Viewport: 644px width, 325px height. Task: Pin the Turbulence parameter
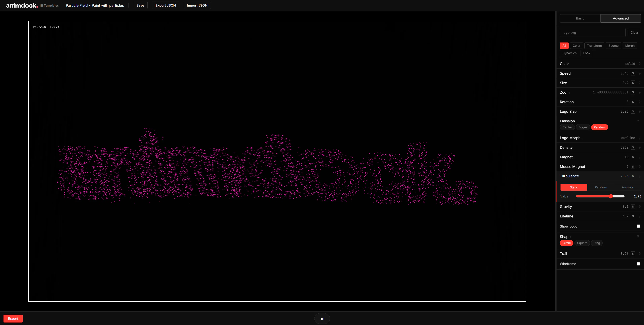[x=639, y=176]
